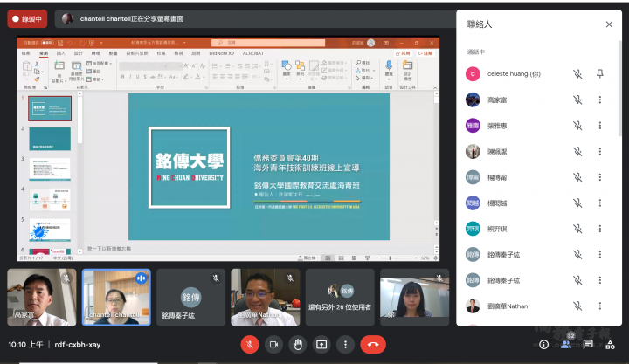Toggle the raise hand button
Screen dimensions: 629x364
[x=298, y=344]
